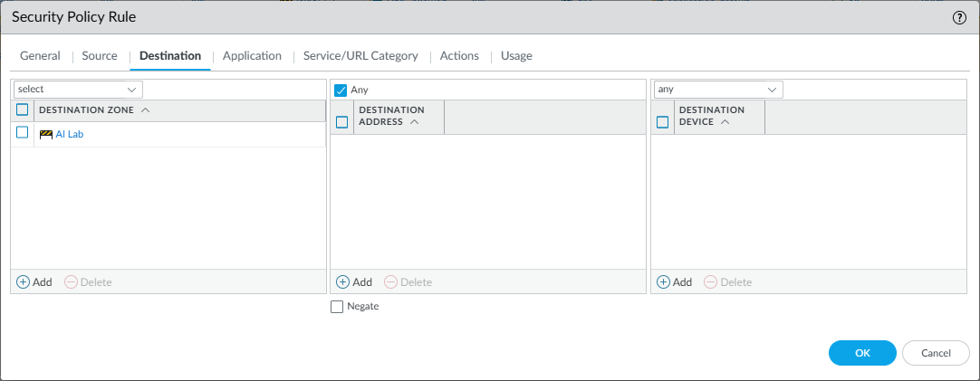Click the Add button under Destination Address

354,281
